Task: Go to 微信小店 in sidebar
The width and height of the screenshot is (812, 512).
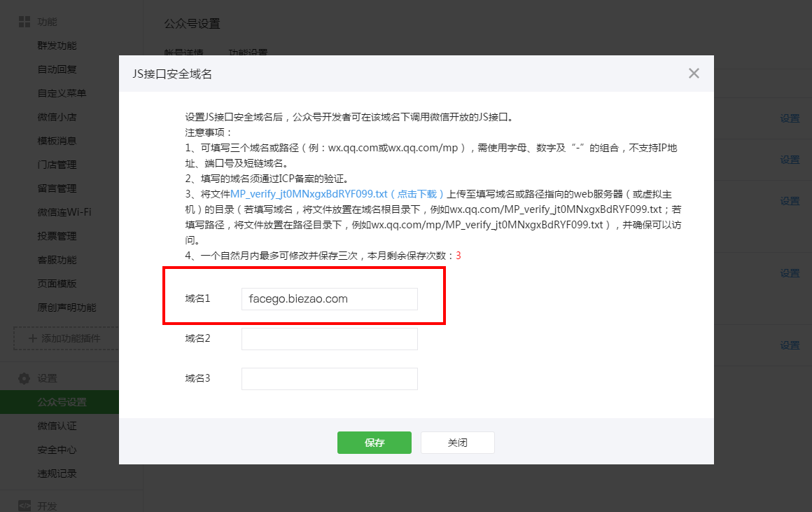Action: point(57,117)
